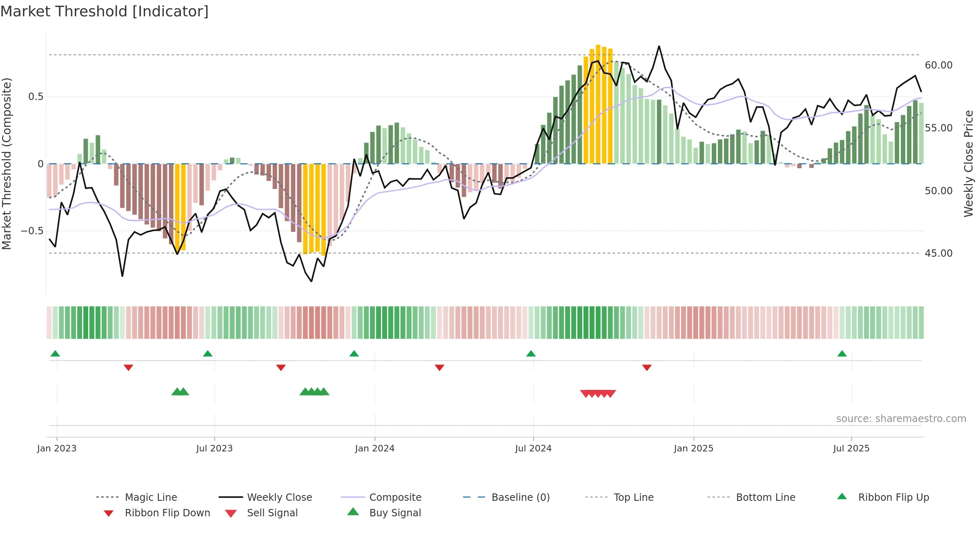Click the chart title Market Threshold [Indicator]
This screenshot has width=980, height=551.
coord(105,11)
